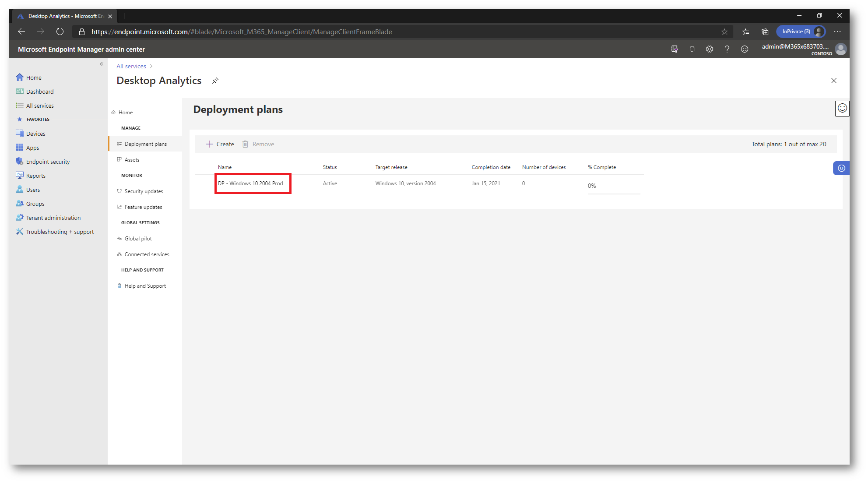Open the DP - Windows 10 2004 Prod plan
This screenshot has height=483, width=868.
coord(250,183)
